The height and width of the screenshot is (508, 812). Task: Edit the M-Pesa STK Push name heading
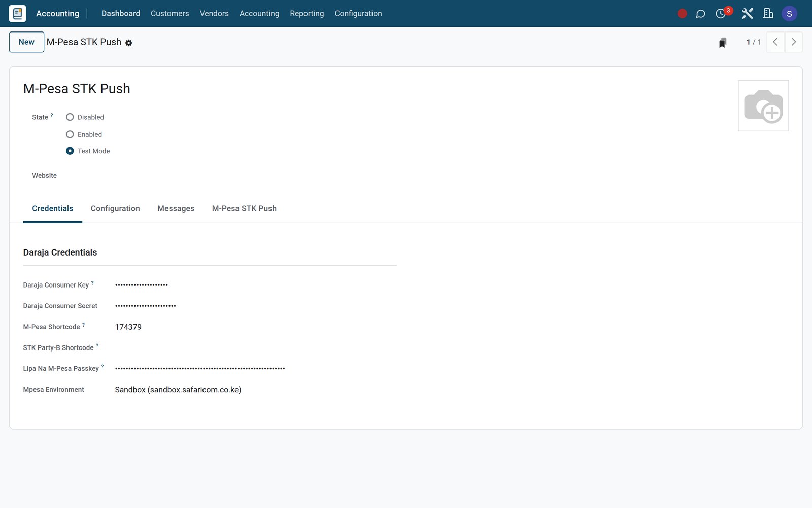pos(77,89)
